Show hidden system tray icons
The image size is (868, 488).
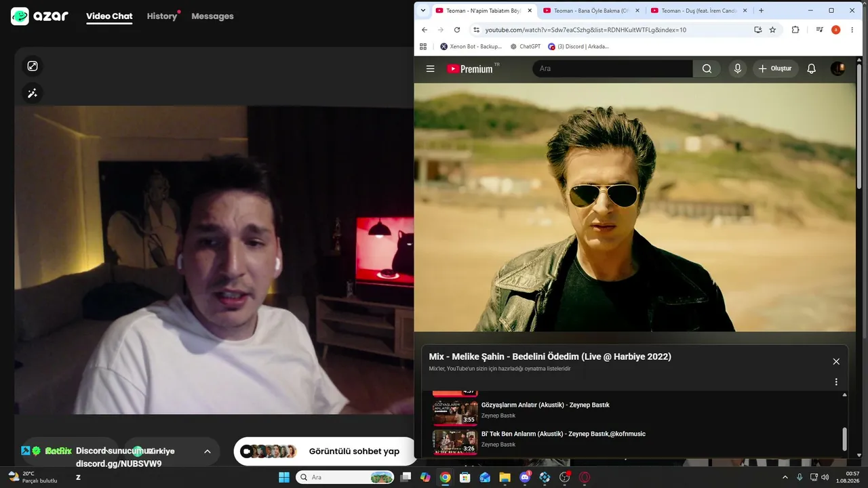[785, 477]
